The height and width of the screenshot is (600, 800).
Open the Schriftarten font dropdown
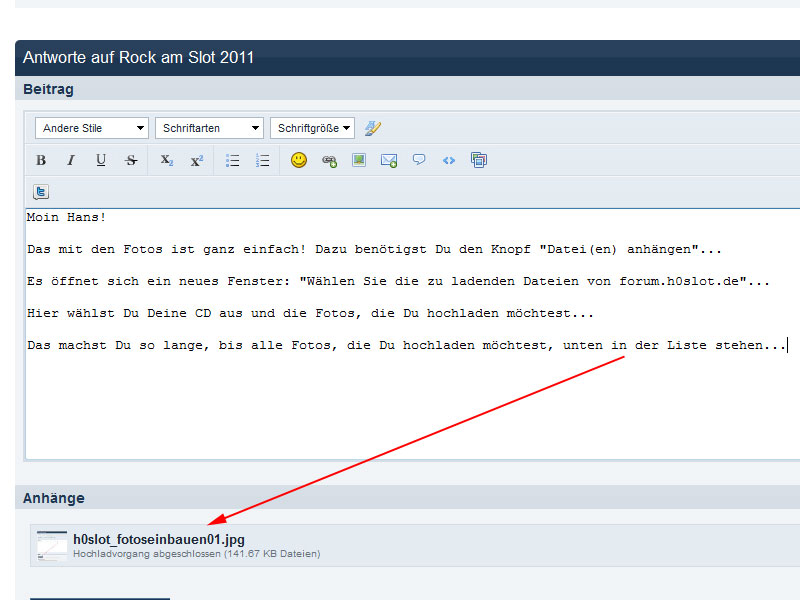(x=209, y=128)
